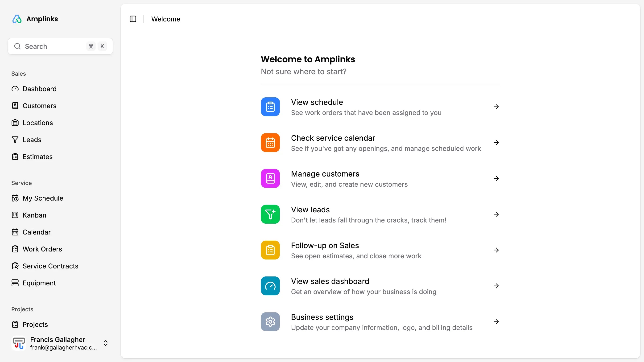The width and height of the screenshot is (644, 362).
Task: Click the arrow next to View schedule
Action: (x=496, y=107)
